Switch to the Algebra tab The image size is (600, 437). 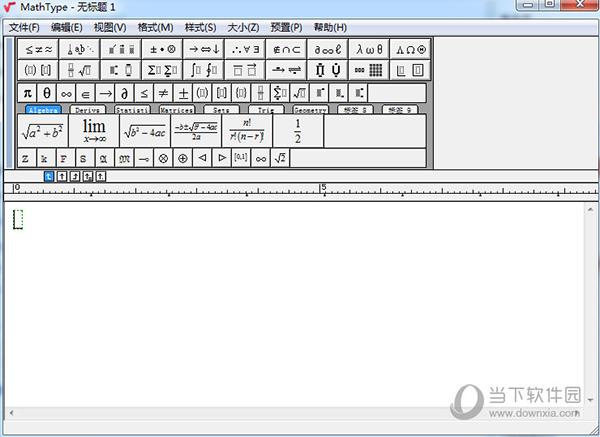coord(43,110)
